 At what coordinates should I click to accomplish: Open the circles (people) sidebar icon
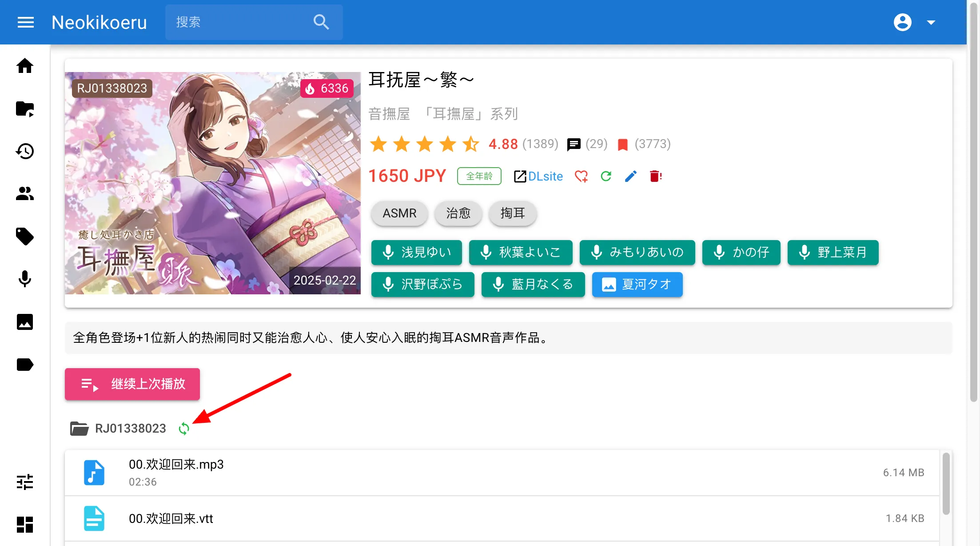pyautogui.click(x=25, y=194)
